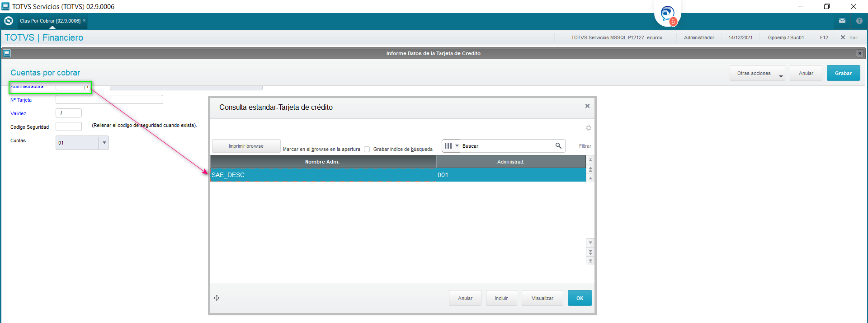Open the help question mark icon
The image size is (868, 323).
[x=859, y=21]
